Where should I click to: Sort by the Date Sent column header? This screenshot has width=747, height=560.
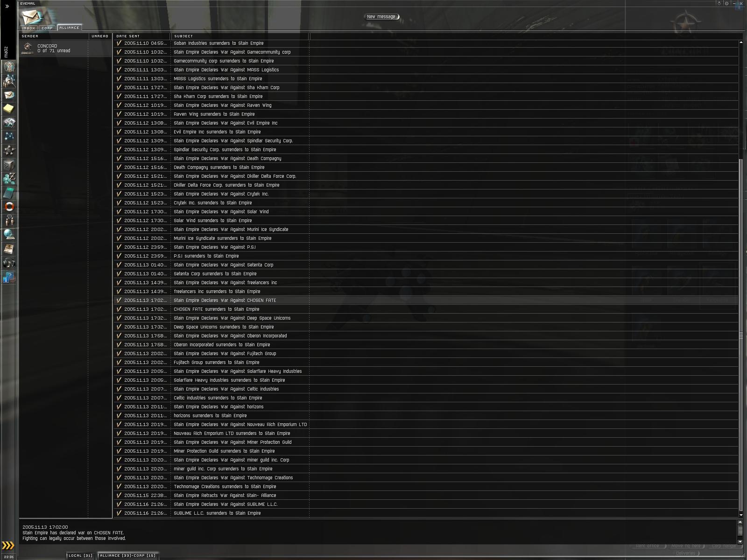point(142,36)
